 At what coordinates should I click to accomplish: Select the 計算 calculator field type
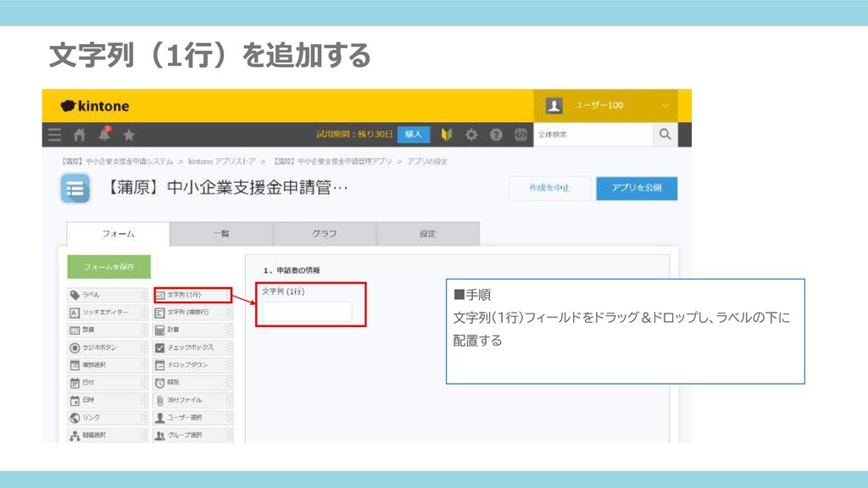(x=192, y=330)
